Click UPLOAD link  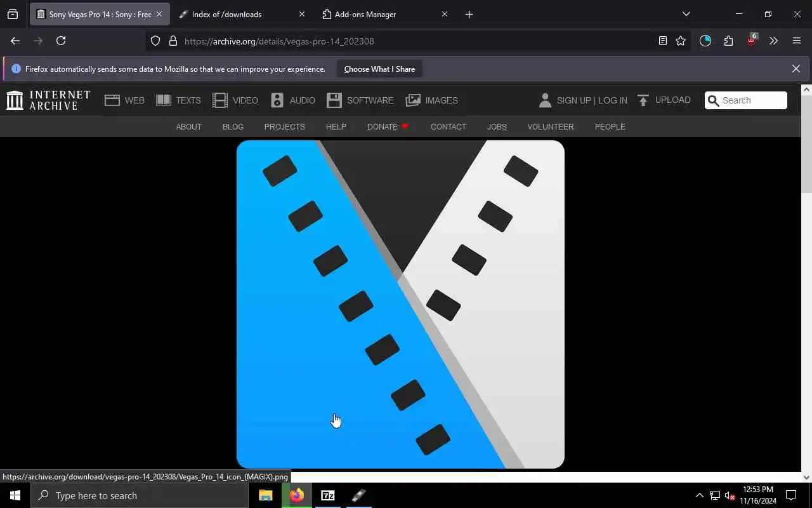pyautogui.click(x=664, y=100)
